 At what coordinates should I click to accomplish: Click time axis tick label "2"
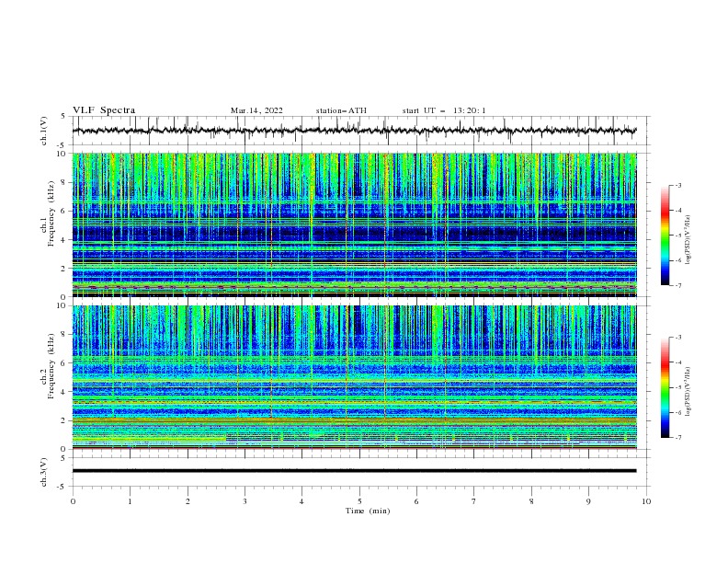point(188,501)
